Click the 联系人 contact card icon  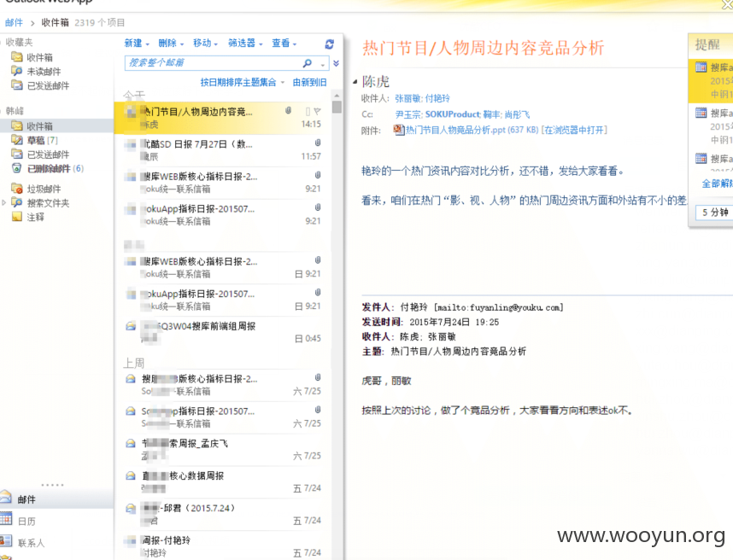(x=6, y=541)
